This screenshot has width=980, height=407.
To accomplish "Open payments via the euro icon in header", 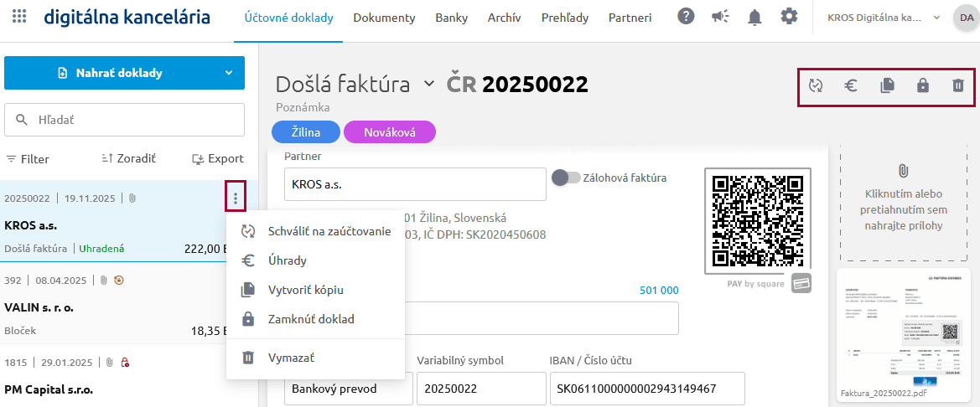I will [851, 85].
